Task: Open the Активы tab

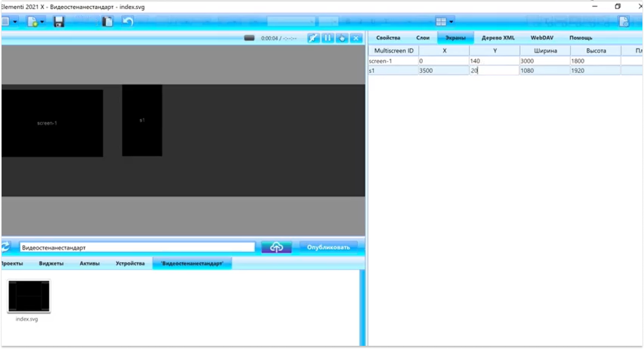Action: tap(90, 264)
